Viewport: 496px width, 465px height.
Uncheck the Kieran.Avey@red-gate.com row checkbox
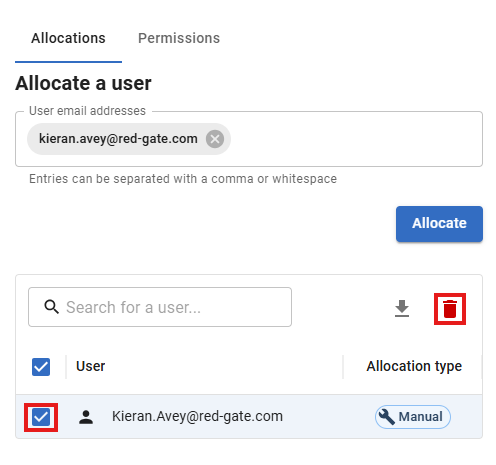(x=41, y=417)
